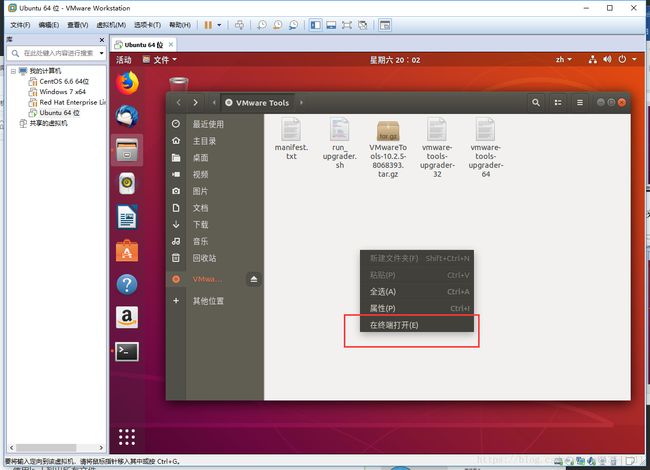Open manifest.txt file
The height and width of the screenshot is (470, 650).
click(291, 139)
